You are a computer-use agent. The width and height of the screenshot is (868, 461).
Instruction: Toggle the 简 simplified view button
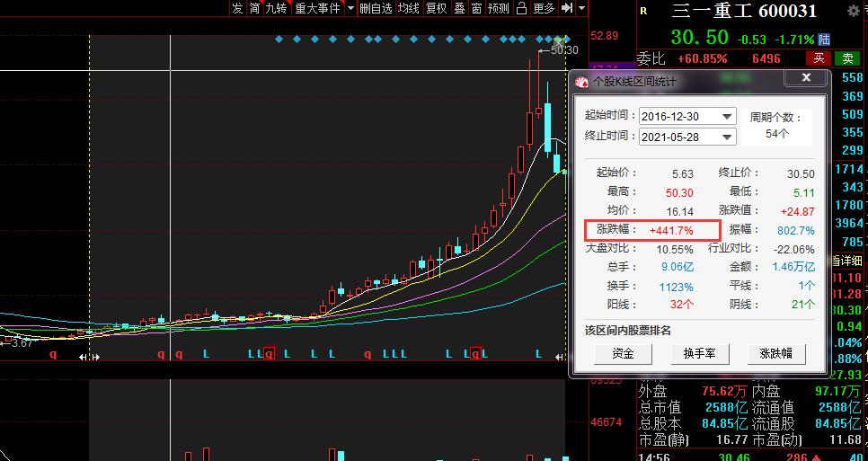click(254, 8)
